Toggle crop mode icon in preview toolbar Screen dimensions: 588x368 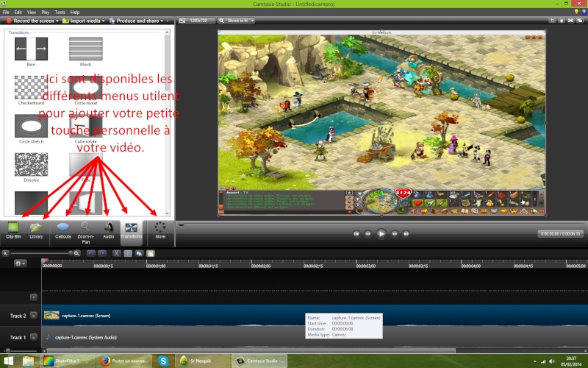point(553,21)
